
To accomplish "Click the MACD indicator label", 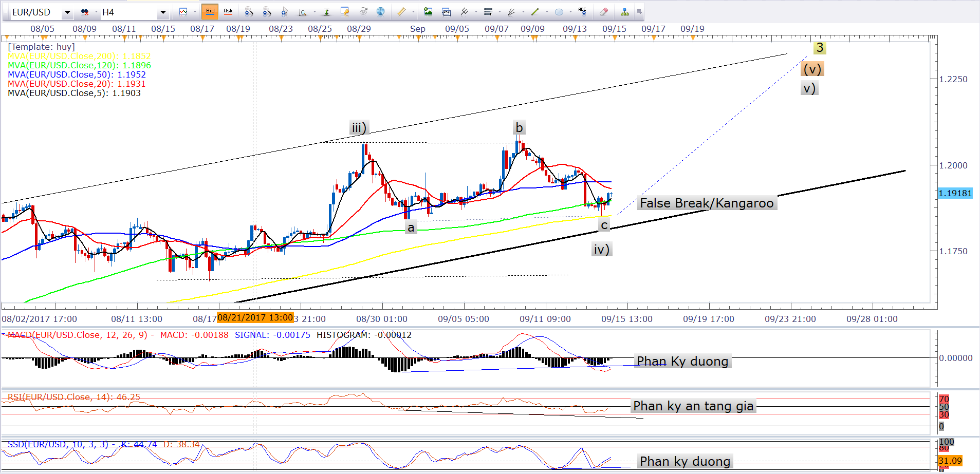I will 77,335.
